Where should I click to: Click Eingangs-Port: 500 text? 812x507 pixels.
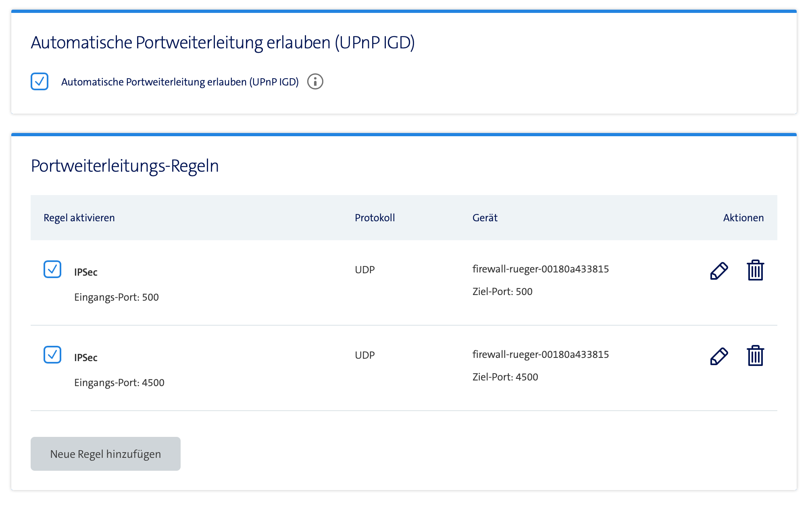point(116,297)
